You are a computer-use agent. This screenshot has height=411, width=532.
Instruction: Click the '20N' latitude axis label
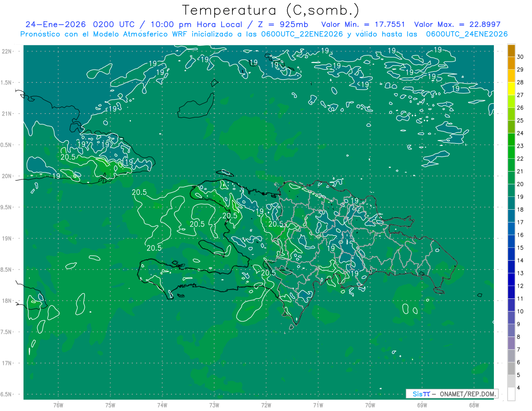click(x=6, y=176)
